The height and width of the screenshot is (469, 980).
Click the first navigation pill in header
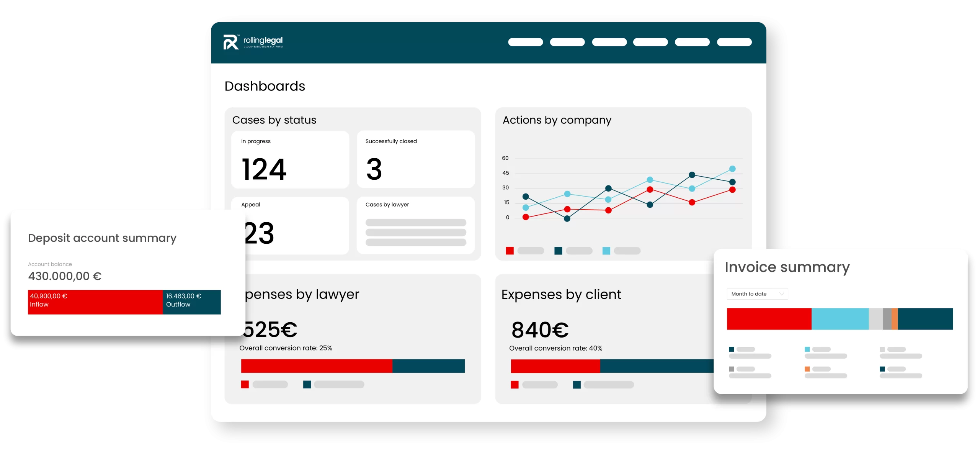(x=525, y=42)
